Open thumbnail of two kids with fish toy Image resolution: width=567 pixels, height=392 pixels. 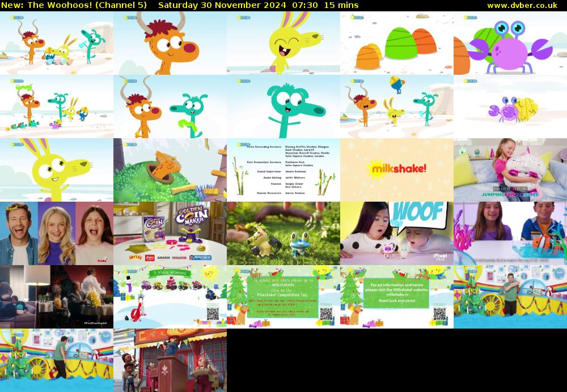click(510, 233)
